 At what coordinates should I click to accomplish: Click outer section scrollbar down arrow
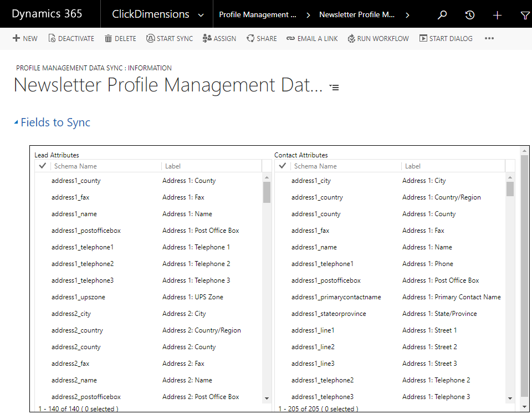point(524,406)
